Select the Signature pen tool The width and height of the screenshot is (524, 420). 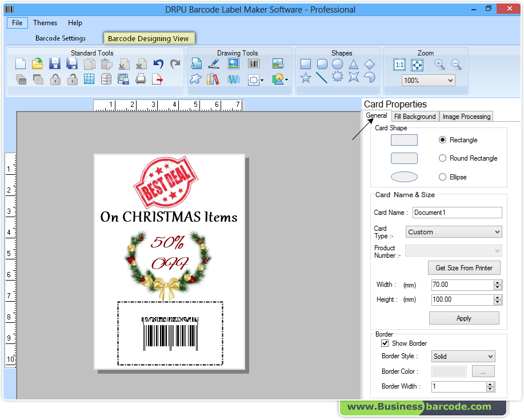pos(214,63)
